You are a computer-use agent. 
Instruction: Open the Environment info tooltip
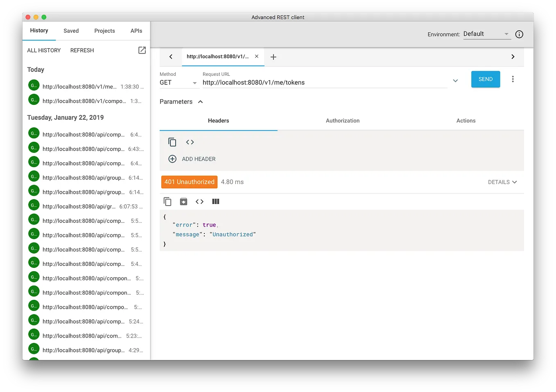tap(519, 34)
